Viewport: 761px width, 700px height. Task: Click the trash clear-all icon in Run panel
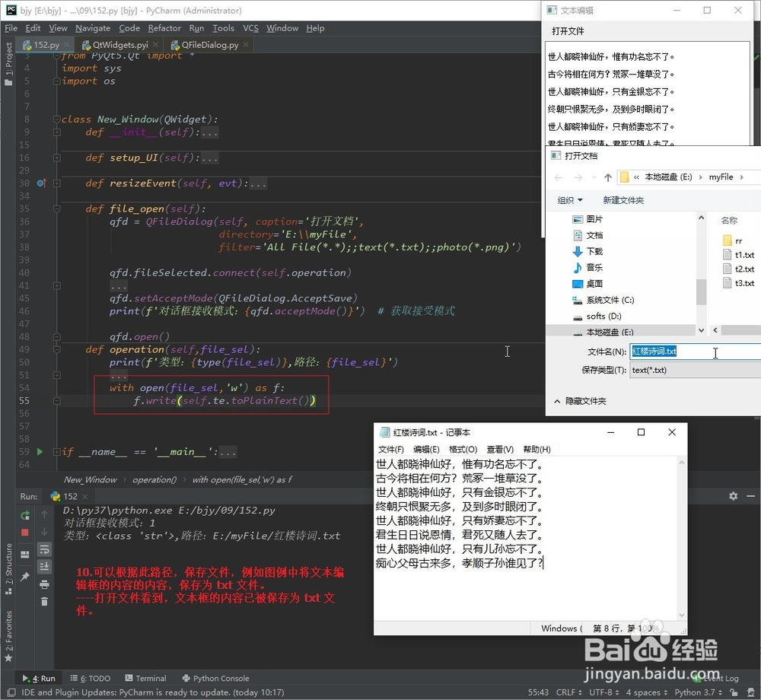pyautogui.click(x=44, y=602)
